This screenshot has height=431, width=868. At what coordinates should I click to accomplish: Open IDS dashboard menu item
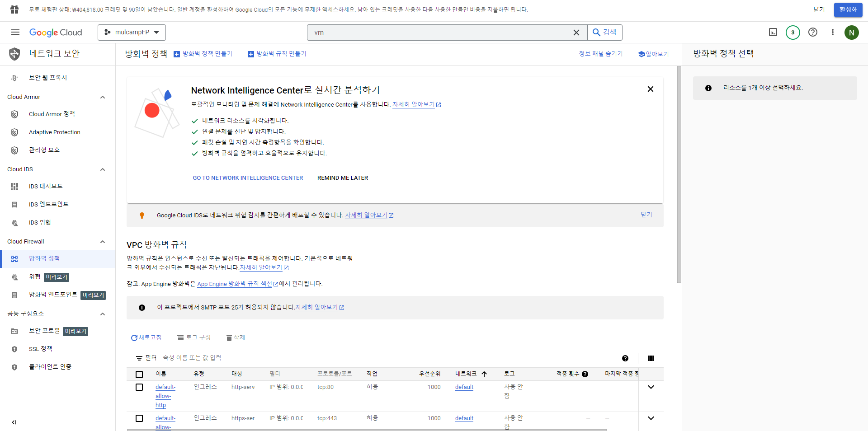(x=57, y=186)
